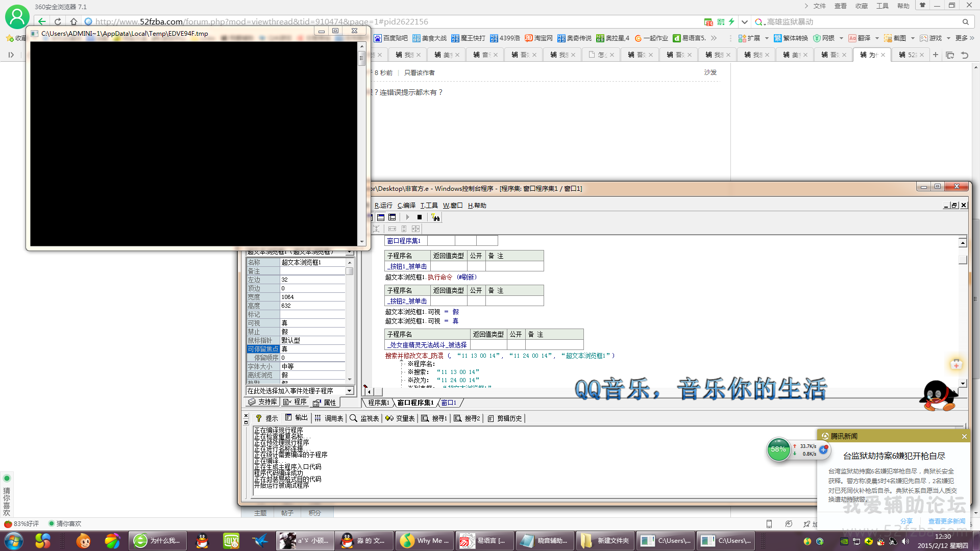Viewport: 980px width, 551px height.
Task: Click the Windows Start button
Action: click(x=14, y=541)
